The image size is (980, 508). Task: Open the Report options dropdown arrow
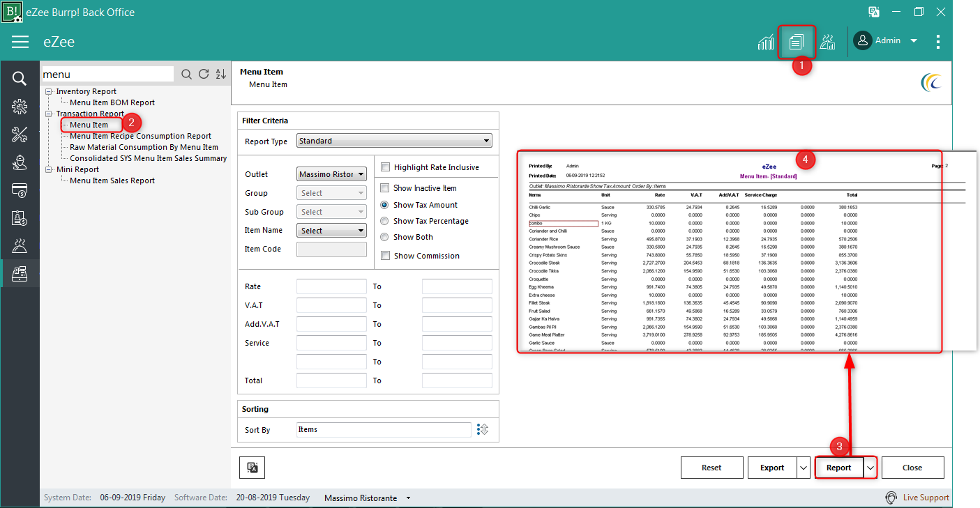point(870,468)
